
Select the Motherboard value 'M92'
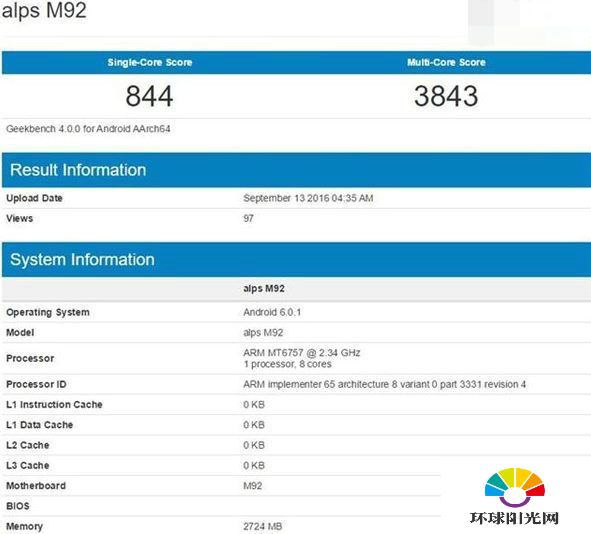click(253, 486)
